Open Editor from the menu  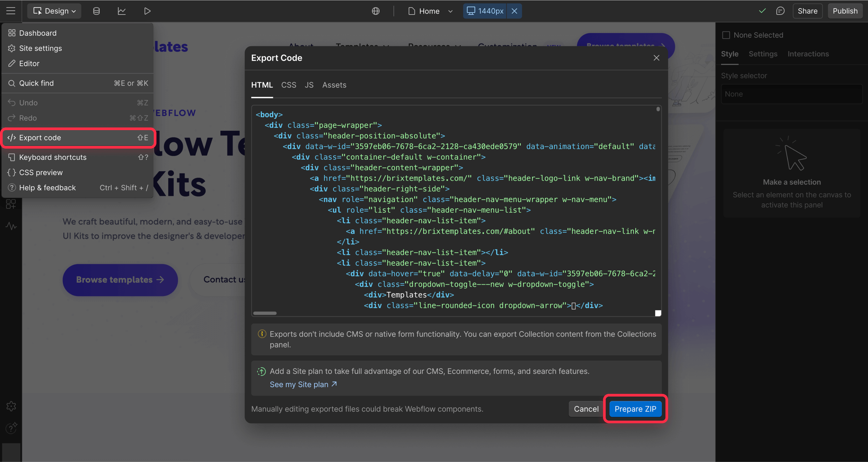[78, 63]
